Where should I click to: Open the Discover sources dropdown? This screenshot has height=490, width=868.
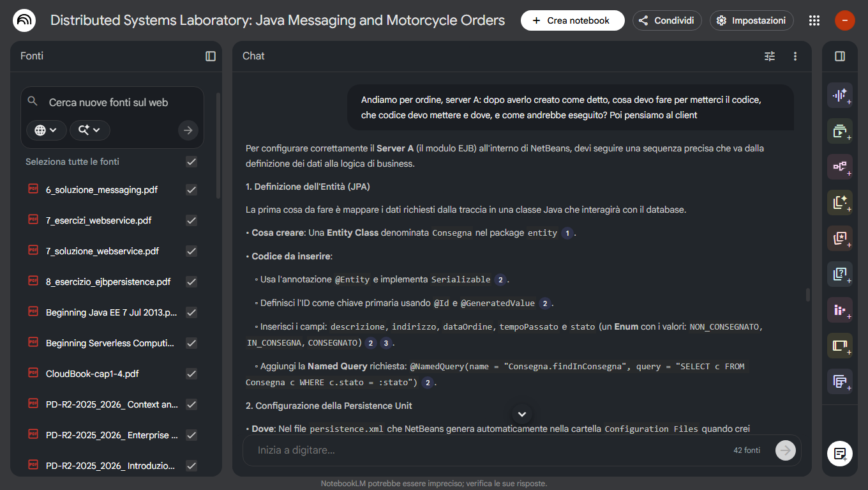(x=89, y=129)
